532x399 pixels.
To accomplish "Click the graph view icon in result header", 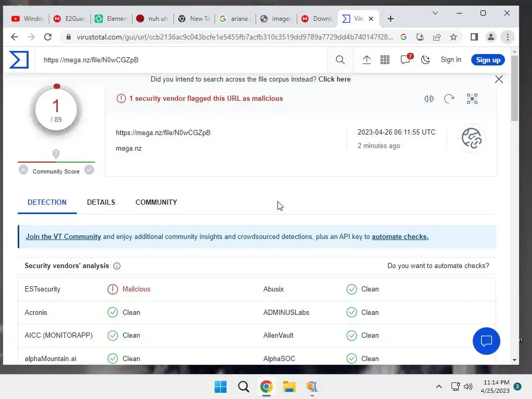I will (x=472, y=99).
